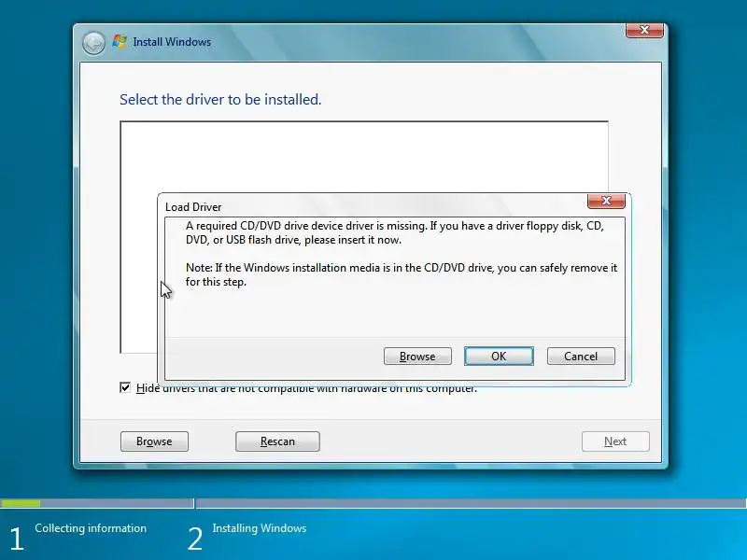Click the 'Note: If the Windows installation media' text
The width and height of the screenshot is (747, 560).
coord(402,274)
